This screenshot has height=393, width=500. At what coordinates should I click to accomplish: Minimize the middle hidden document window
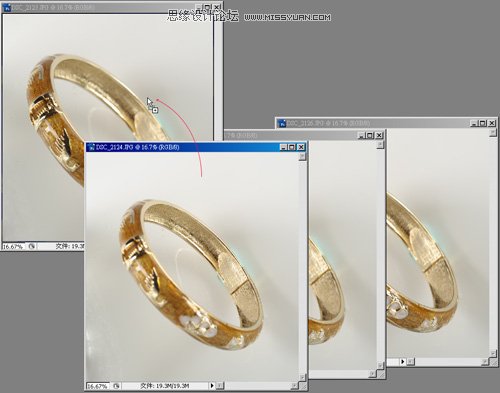(x=361, y=135)
